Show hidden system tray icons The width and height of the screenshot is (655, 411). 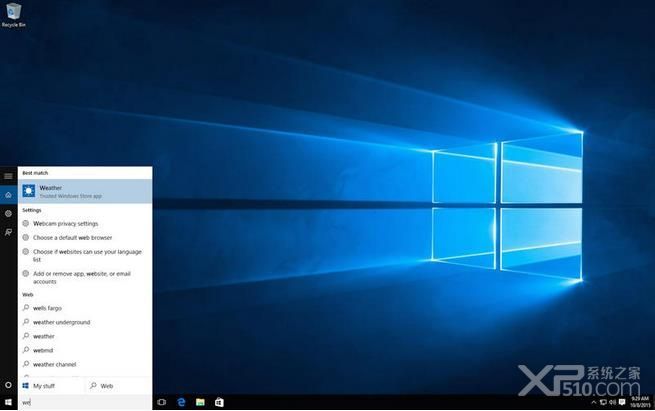click(x=594, y=402)
